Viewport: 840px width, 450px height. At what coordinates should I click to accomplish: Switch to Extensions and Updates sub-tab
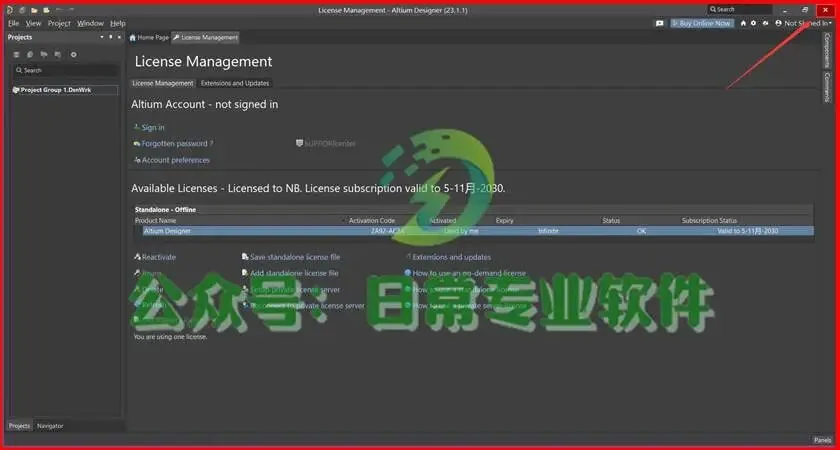235,83
